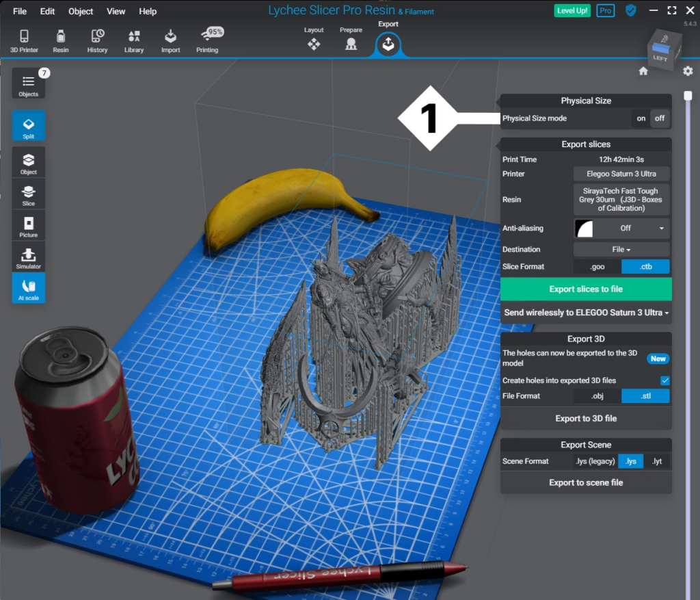Open the Edit menu
The width and height of the screenshot is (700, 600).
tap(47, 12)
